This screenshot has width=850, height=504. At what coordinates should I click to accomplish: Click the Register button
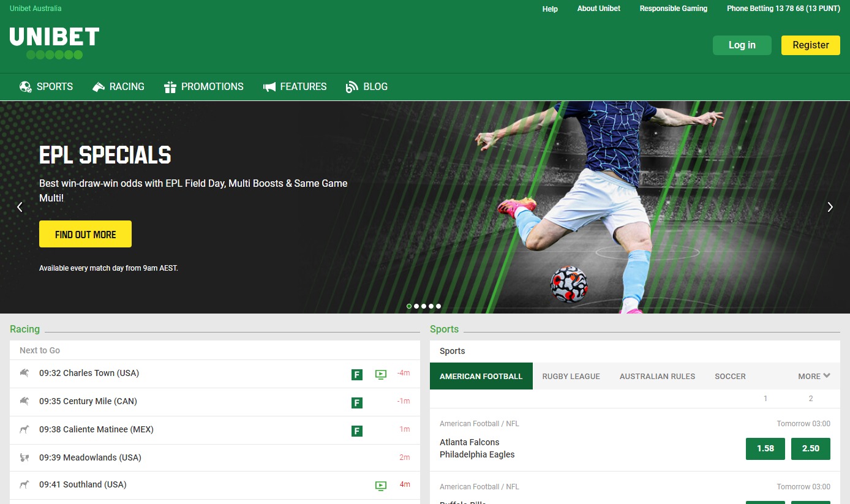[810, 45]
